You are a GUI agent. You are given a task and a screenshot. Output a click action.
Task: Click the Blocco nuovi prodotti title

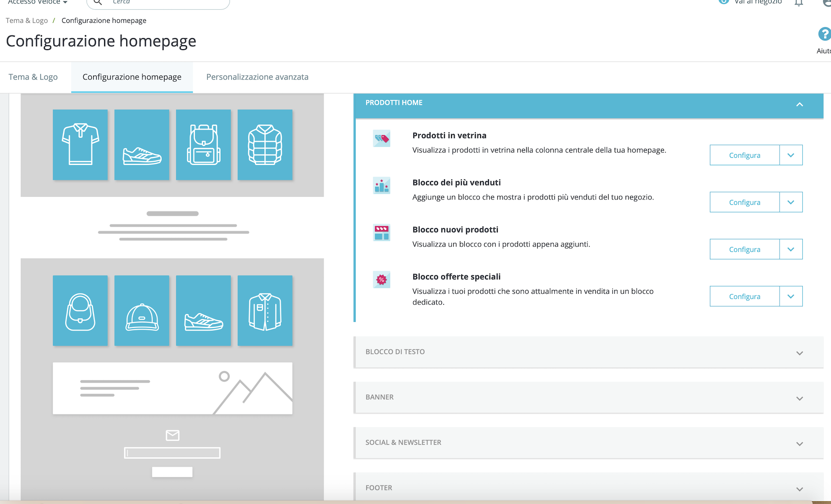[455, 229]
